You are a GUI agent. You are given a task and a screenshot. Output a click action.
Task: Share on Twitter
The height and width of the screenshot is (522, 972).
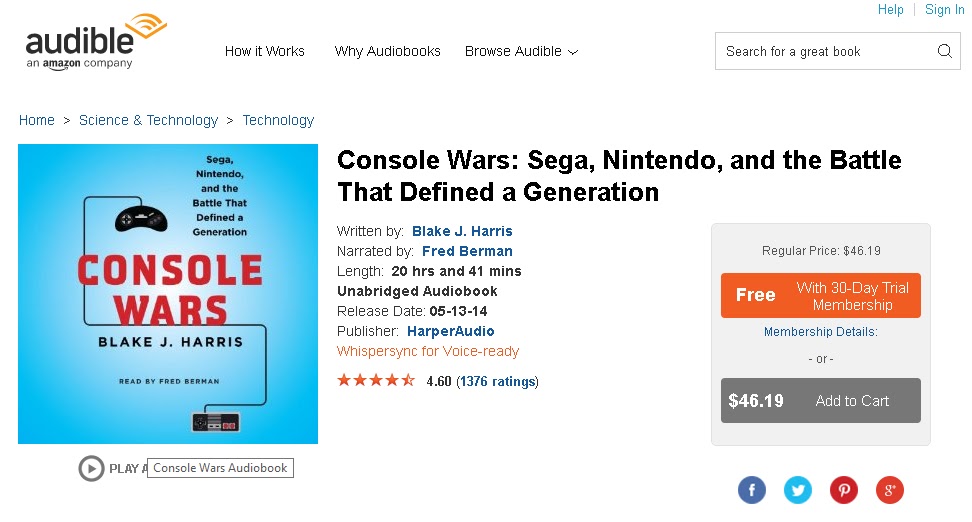pyautogui.click(x=798, y=490)
